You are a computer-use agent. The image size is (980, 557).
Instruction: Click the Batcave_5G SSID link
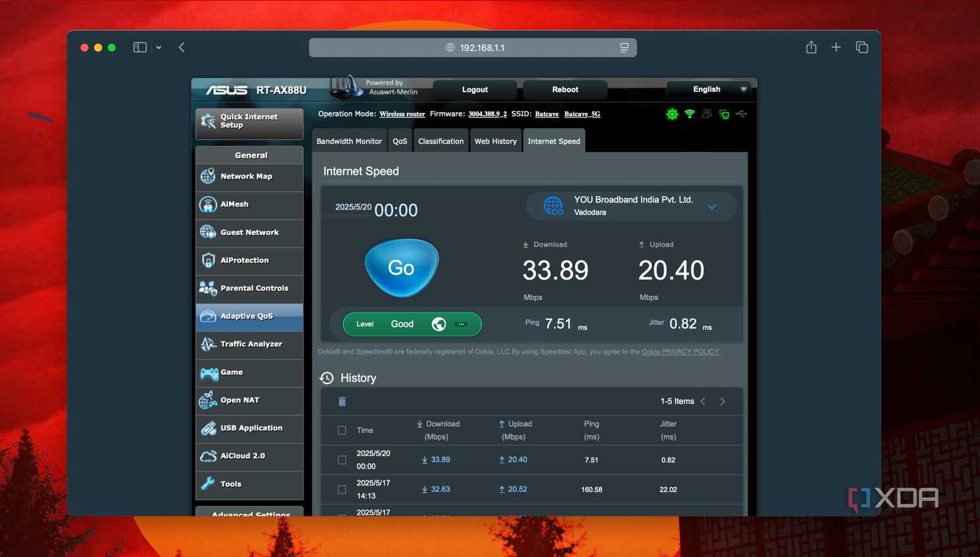tap(582, 114)
